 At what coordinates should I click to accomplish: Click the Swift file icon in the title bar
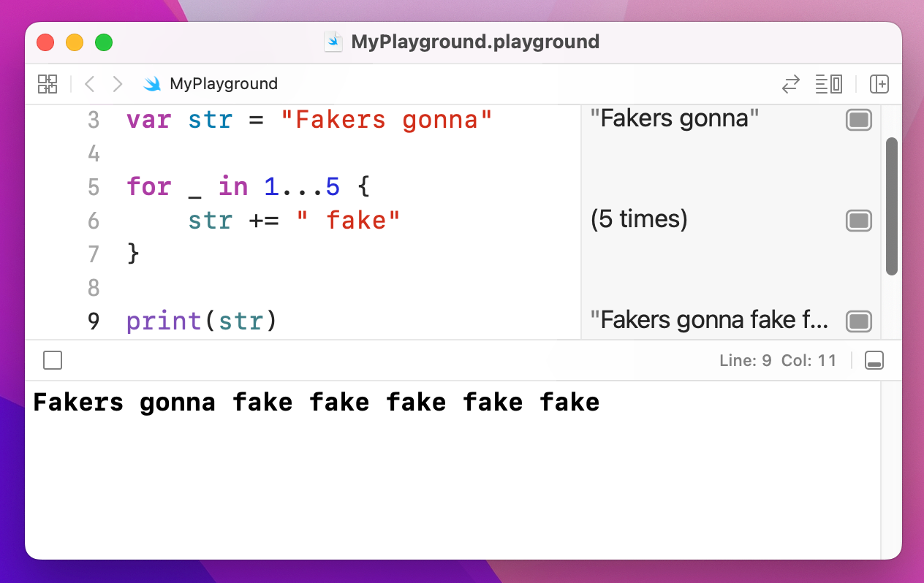[x=333, y=42]
